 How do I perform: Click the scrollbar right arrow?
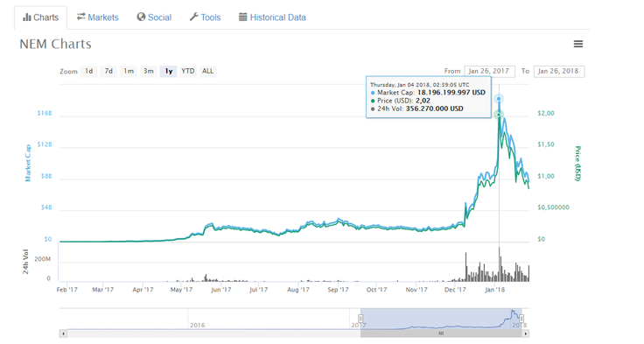(526, 333)
